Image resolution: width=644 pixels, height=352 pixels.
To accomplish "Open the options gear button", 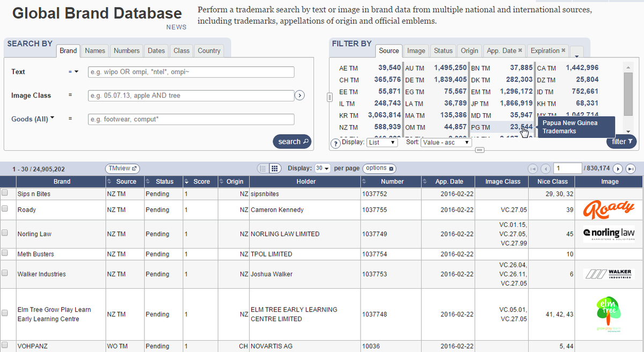I will click(380, 168).
